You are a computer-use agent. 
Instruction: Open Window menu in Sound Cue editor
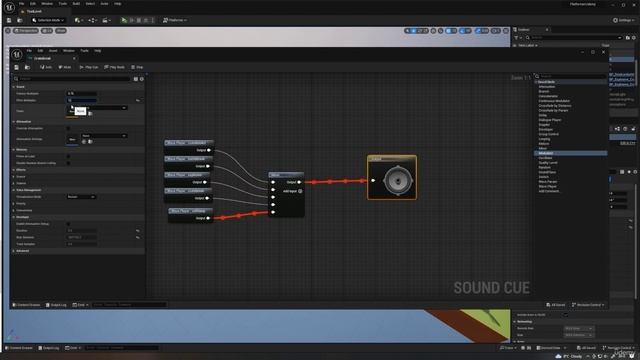69,51
